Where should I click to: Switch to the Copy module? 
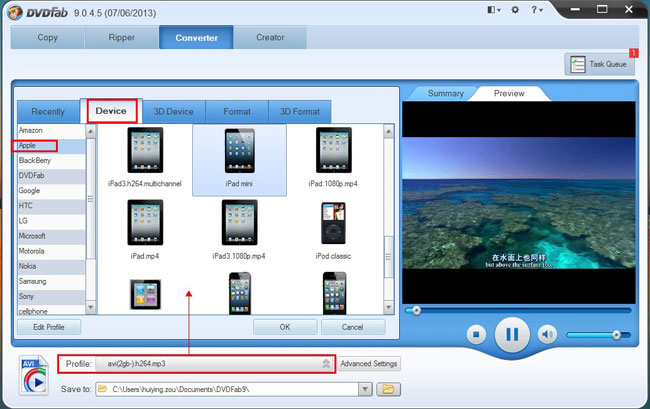(48, 37)
